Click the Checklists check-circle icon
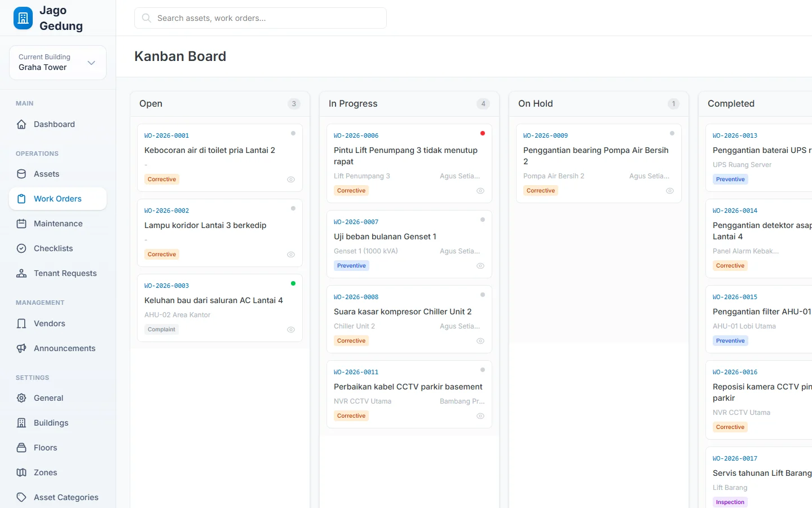The width and height of the screenshot is (812, 508). [x=21, y=248]
